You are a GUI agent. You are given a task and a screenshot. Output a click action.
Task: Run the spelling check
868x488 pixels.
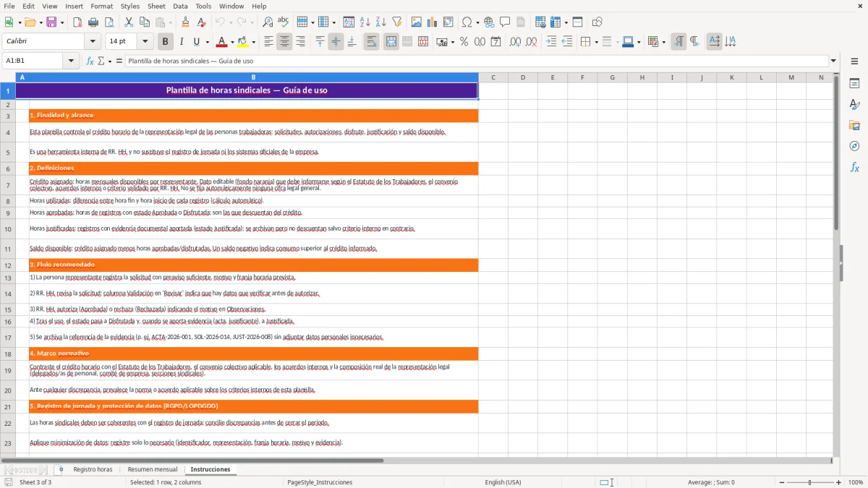click(284, 22)
